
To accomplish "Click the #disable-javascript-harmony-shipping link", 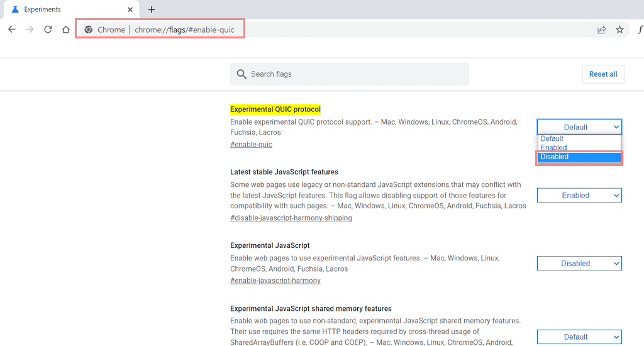I will pos(291,218).
